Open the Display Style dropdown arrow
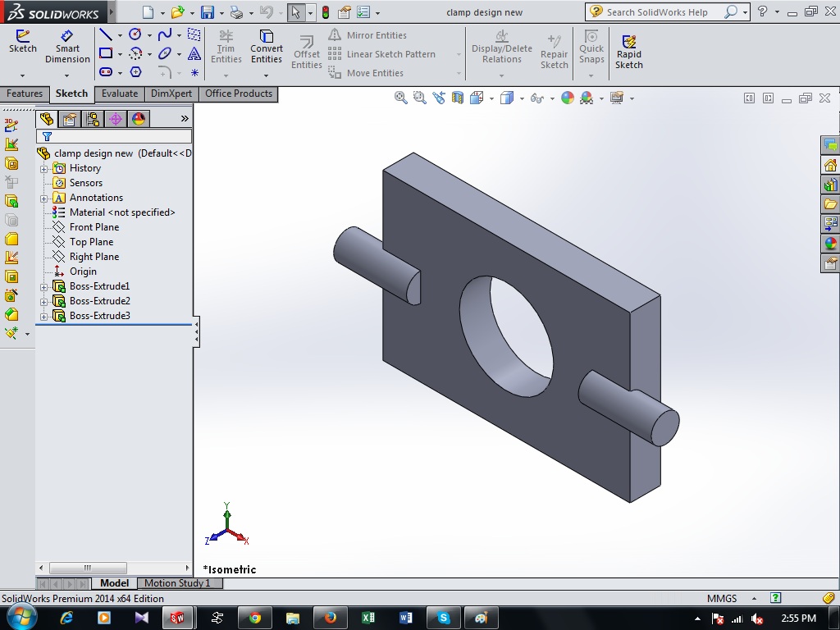This screenshot has width=840, height=630. pos(521,98)
